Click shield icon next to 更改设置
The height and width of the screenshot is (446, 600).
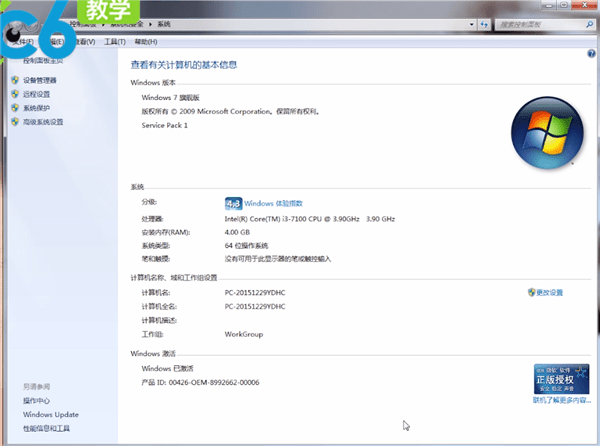[532, 292]
